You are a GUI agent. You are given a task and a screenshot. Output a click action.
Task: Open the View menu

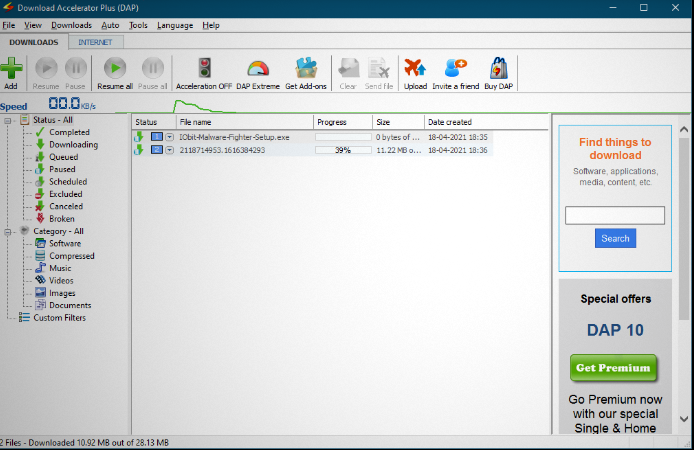pos(33,25)
